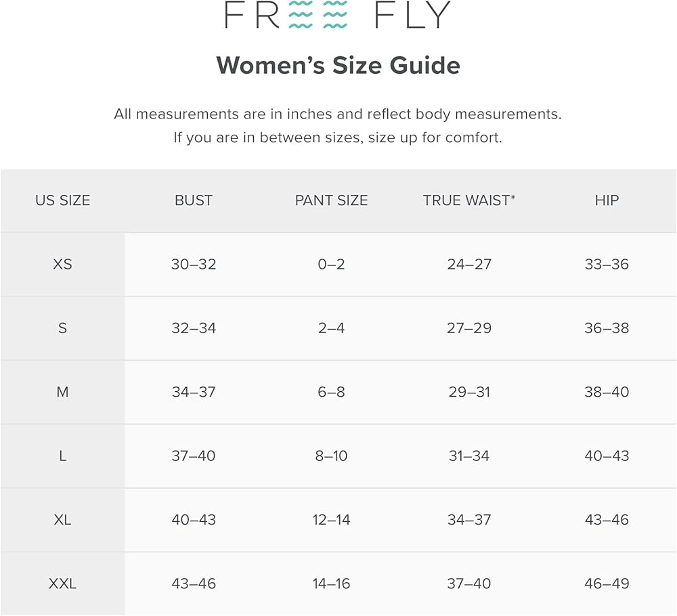Click the Women's Size Guide heading
The width and height of the screenshot is (677, 616).
[338, 66]
